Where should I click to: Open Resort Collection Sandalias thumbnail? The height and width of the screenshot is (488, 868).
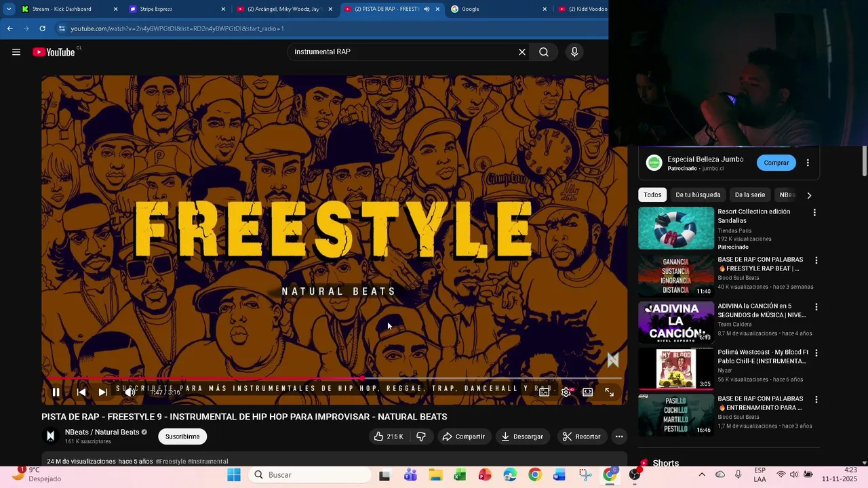pyautogui.click(x=676, y=228)
